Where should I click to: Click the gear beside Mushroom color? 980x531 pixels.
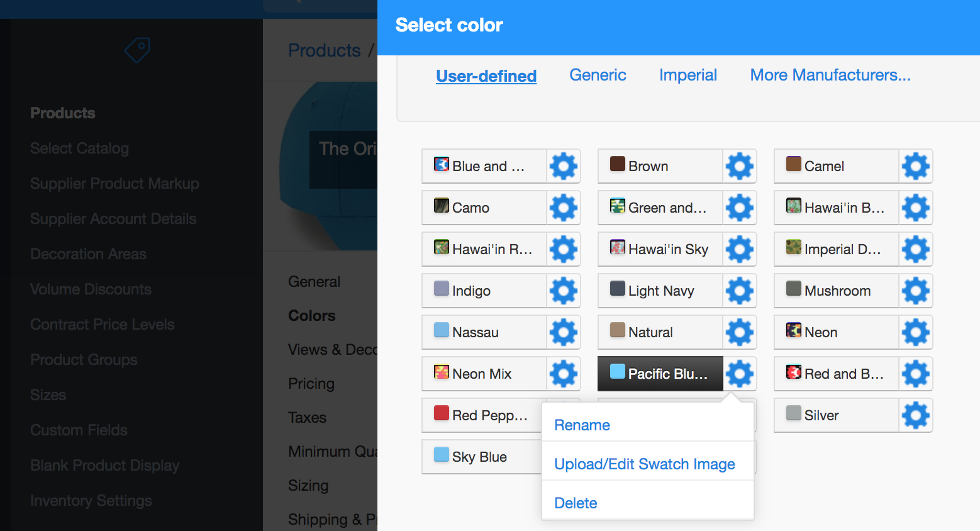point(915,291)
